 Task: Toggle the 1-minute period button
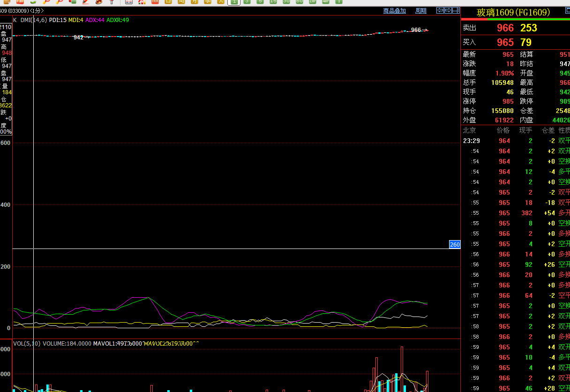[x=234, y=2]
